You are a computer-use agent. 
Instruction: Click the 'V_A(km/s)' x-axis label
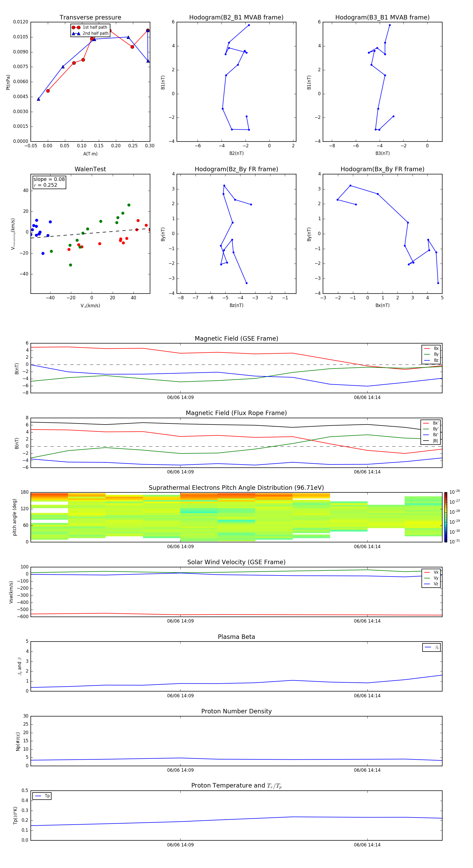(90, 306)
